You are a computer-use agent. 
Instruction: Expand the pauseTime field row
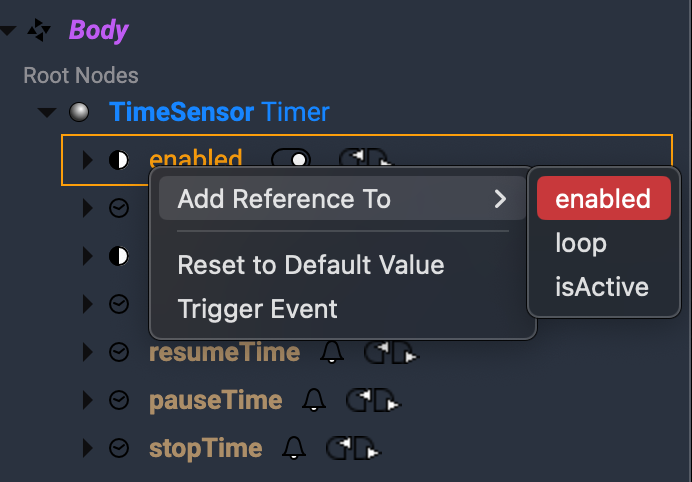[x=87, y=401]
